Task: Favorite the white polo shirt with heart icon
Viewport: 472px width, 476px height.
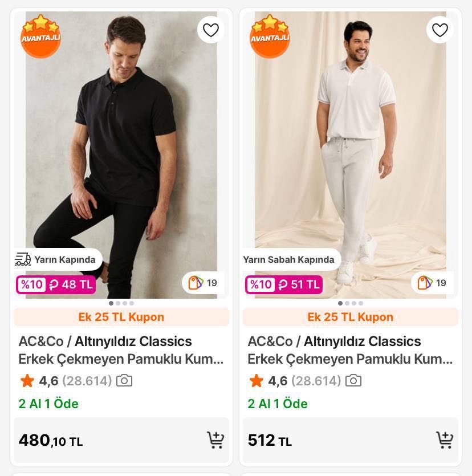Action: click(x=440, y=30)
